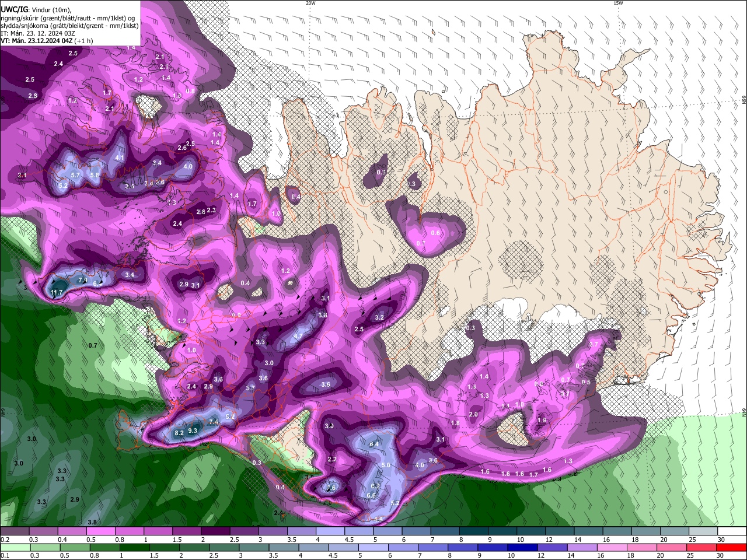This screenshot has height=560, width=747.
Task: Click the crimson swatch labeled 25
Action: 701,547
